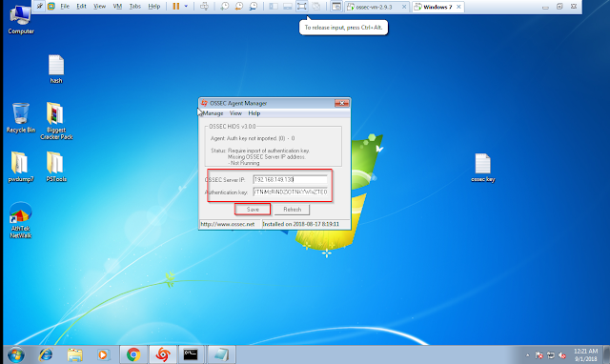Click the Save button
This screenshot has width=610, height=364.
point(253,210)
